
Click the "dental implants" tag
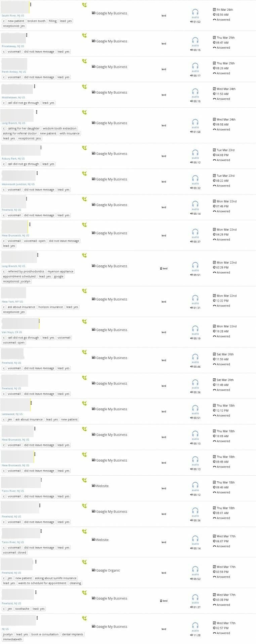tap(73, 634)
